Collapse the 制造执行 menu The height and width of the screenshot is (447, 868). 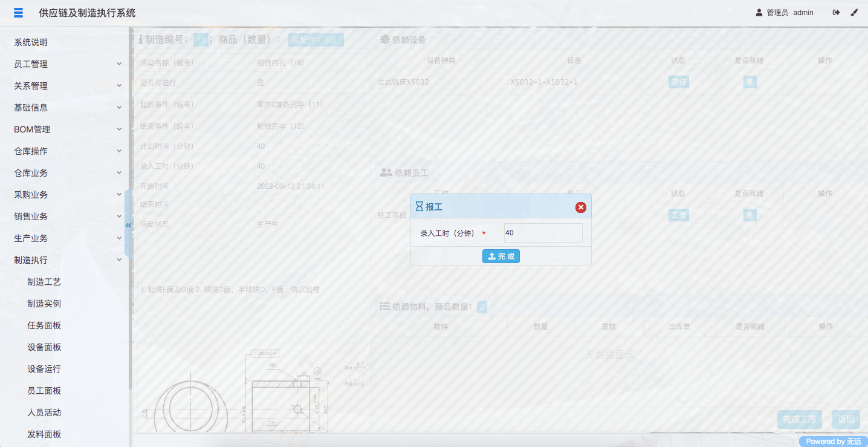66,260
